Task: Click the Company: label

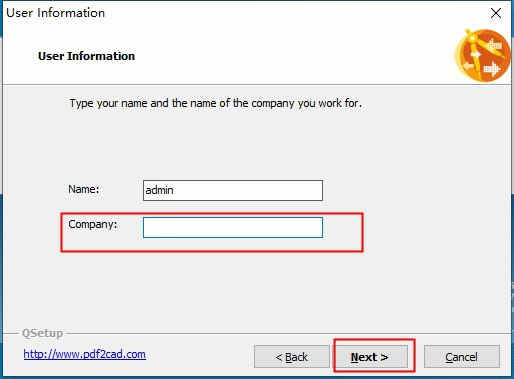Action: [93, 224]
